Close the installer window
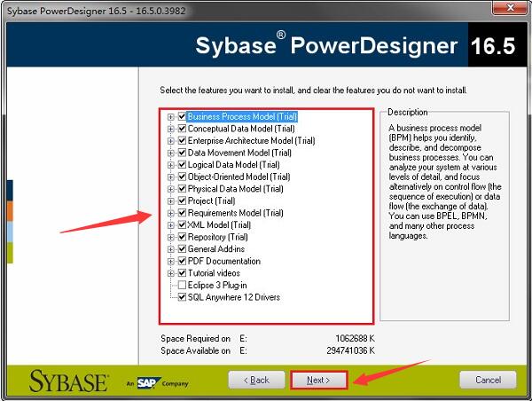The image size is (532, 401). click(x=511, y=7)
